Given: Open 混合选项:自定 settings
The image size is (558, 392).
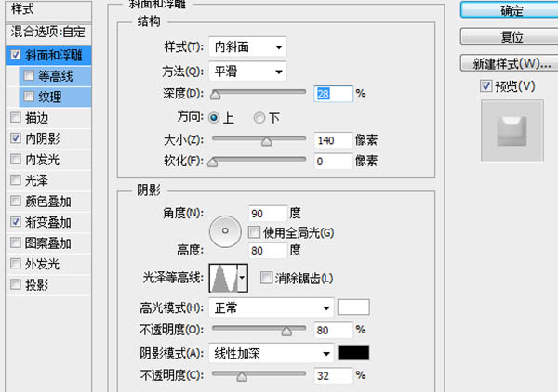Looking at the screenshot, I should coord(48,32).
